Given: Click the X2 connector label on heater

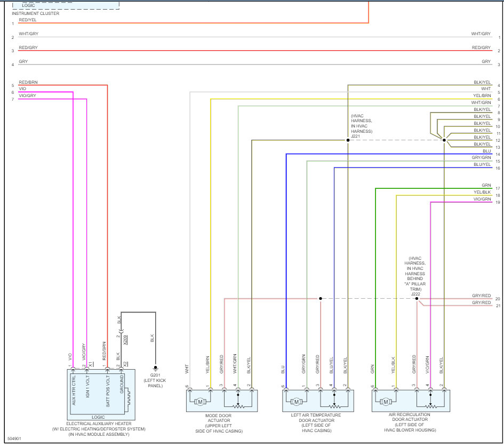Looking at the screenshot, I should tap(125, 364).
